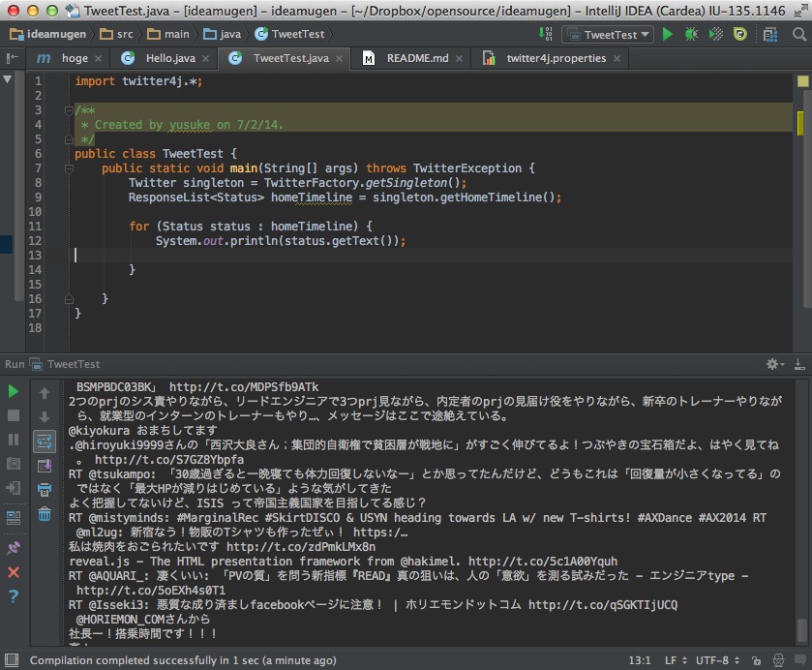Close the twitter4j.properties tab
The width and height of the screenshot is (812, 670).
pyautogui.click(x=617, y=58)
